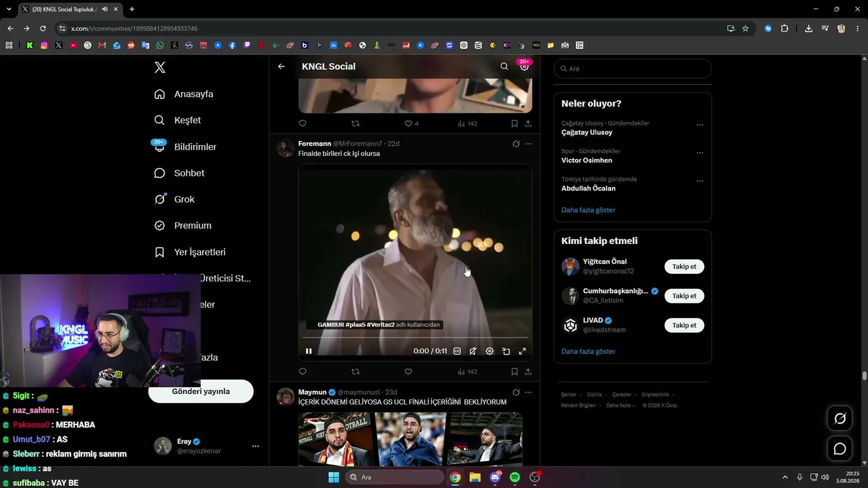Viewport: 868px width, 488px height.
Task: Repost the top post
Action: [355, 123]
